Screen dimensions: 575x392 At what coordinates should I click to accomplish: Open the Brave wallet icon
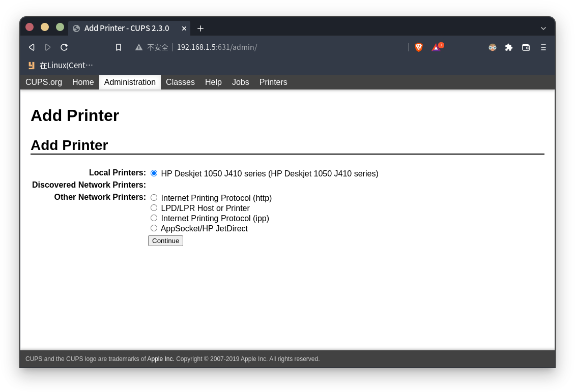point(526,47)
